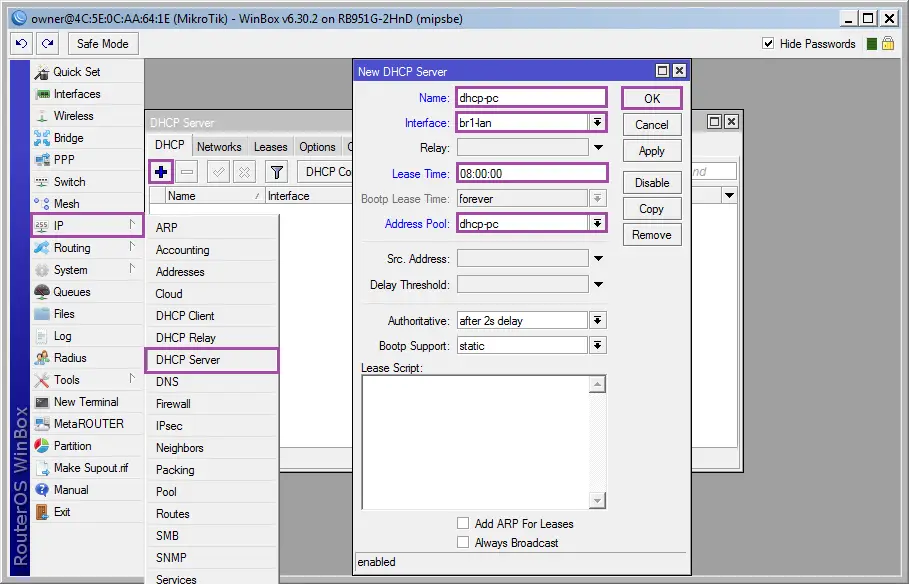
Task: Open MetaROUTER from the sidebar
Action: coord(87,425)
